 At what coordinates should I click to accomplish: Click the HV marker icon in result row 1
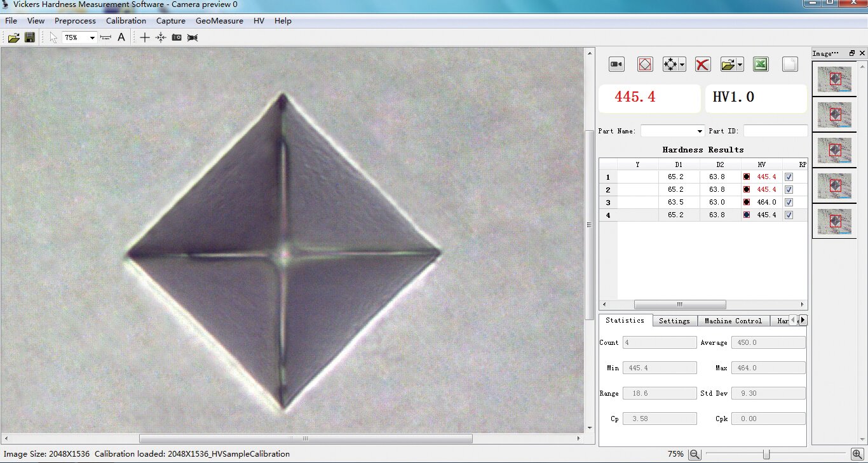tap(747, 177)
